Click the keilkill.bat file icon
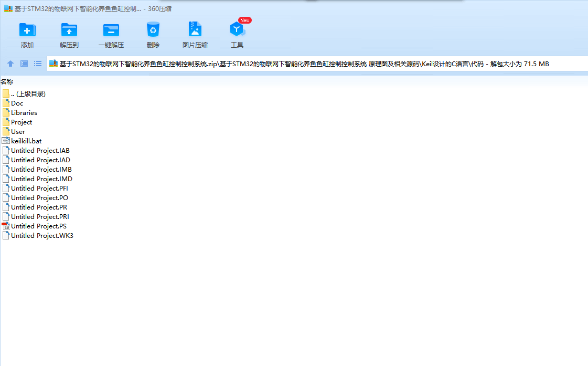This screenshot has width=588, height=366. click(6, 141)
